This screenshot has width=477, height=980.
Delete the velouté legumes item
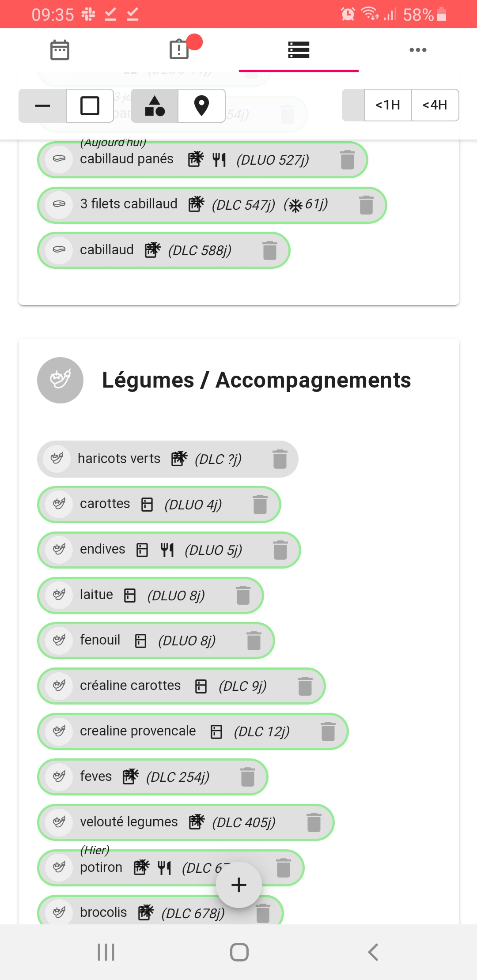[x=314, y=822]
